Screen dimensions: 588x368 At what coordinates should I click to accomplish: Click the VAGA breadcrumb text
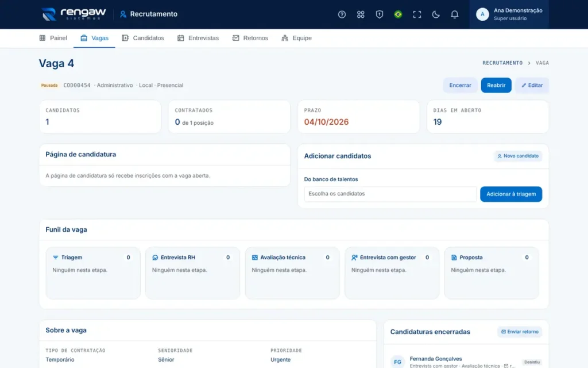point(542,63)
